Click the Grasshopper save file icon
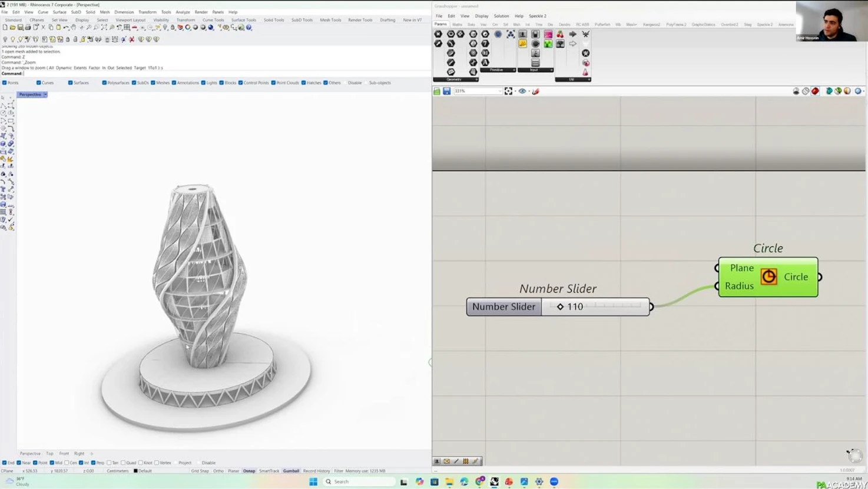Screen dimensions: 868x489 click(x=446, y=91)
